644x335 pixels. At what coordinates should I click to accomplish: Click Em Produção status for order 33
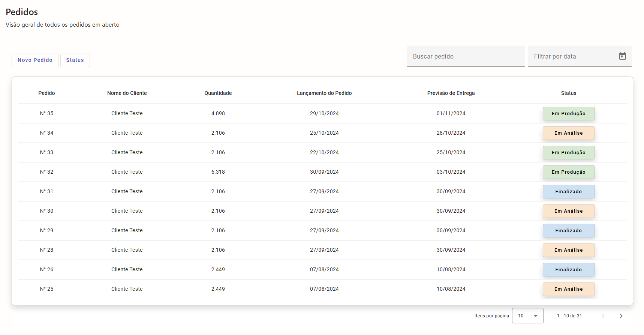[x=568, y=153]
